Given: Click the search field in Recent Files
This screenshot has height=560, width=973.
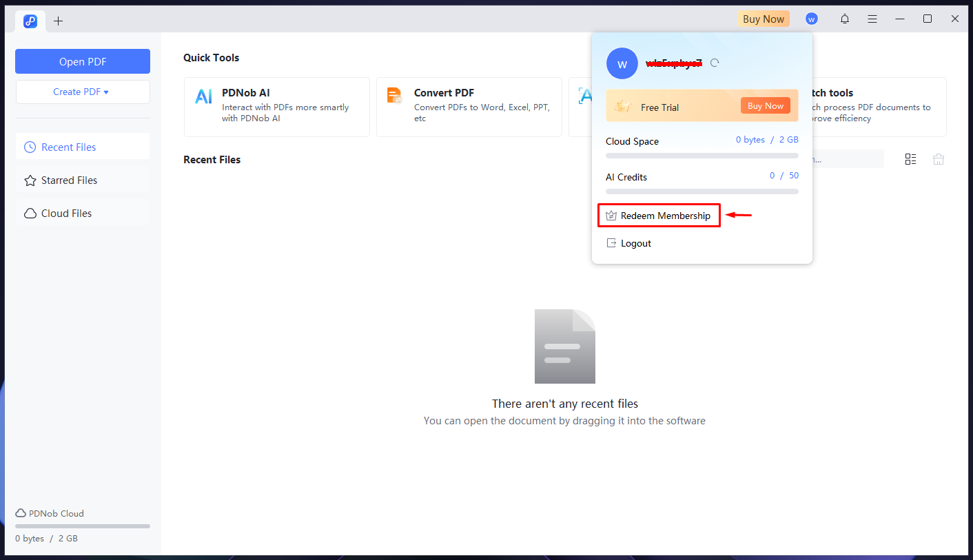Looking at the screenshot, I should [x=848, y=159].
